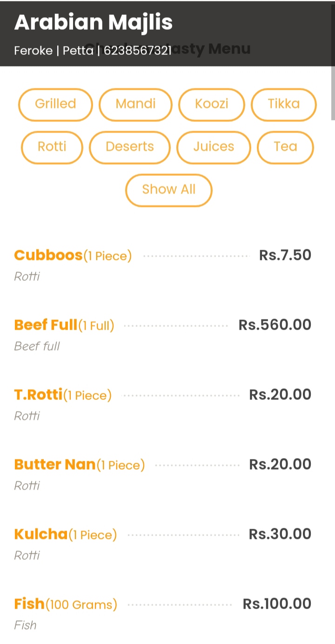
Task: Select the Grilled category filter
Action: point(55,104)
